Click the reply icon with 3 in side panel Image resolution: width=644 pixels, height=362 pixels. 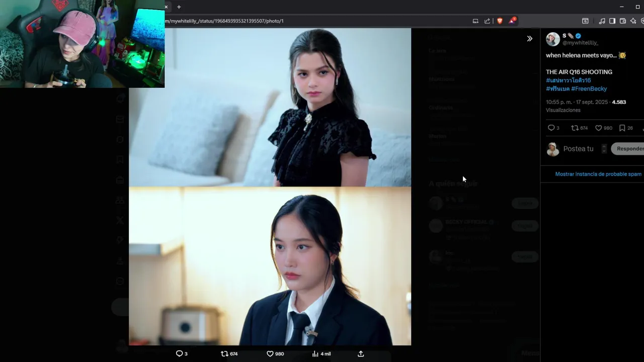(x=553, y=128)
